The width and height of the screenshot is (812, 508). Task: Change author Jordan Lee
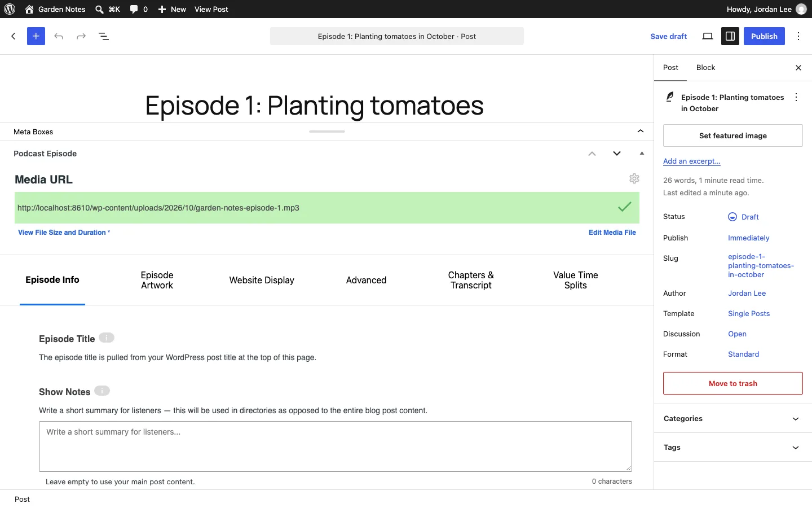(x=747, y=293)
